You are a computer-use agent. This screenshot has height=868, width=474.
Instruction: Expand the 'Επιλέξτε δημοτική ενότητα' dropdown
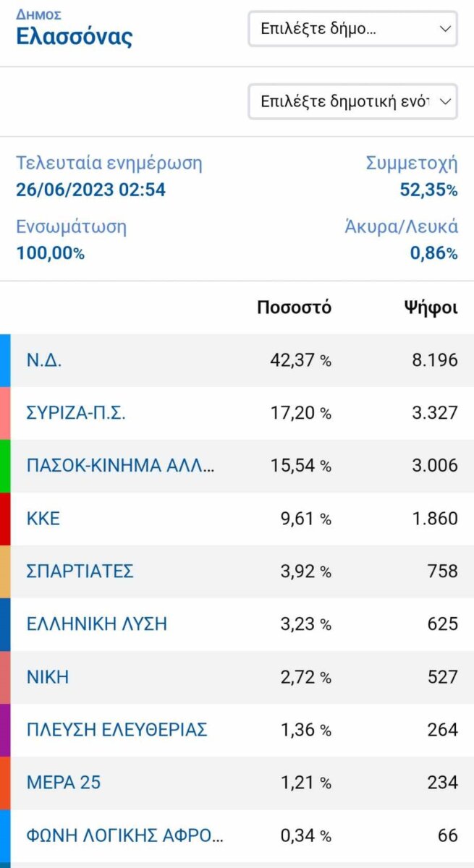point(352,101)
